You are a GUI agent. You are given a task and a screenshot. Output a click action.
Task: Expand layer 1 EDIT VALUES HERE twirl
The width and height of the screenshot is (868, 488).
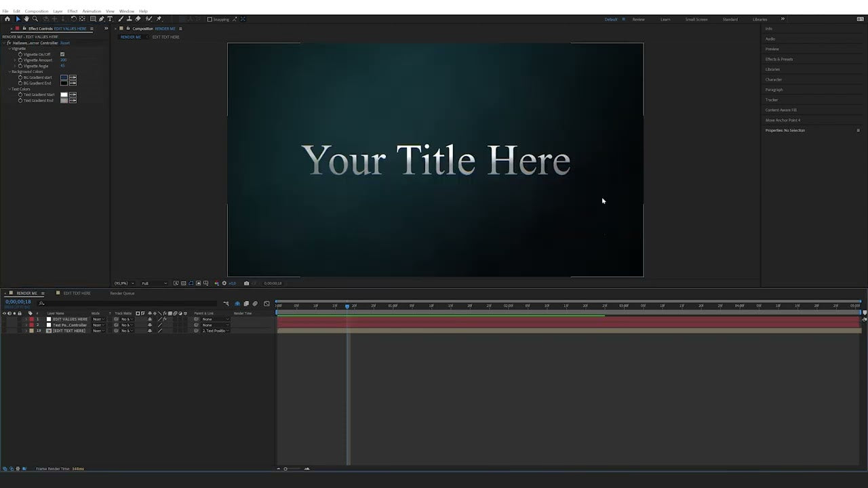26,319
